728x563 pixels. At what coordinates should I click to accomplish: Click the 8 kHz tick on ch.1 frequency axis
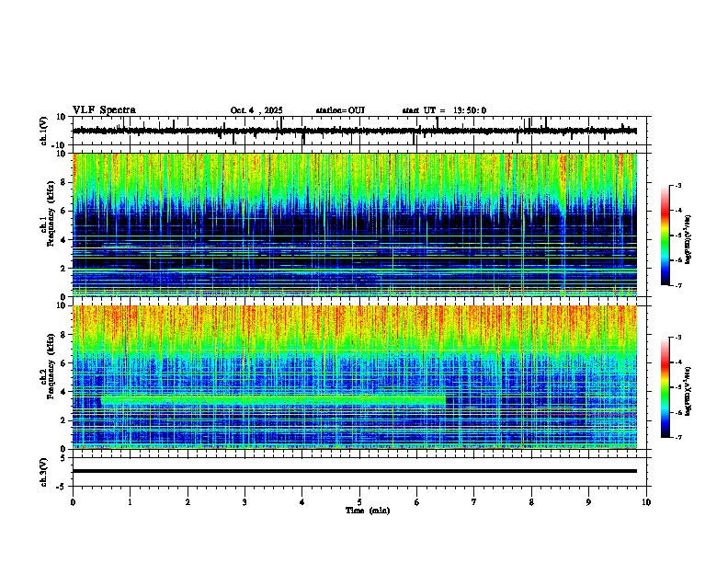pyautogui.click(x=63, y=182)
